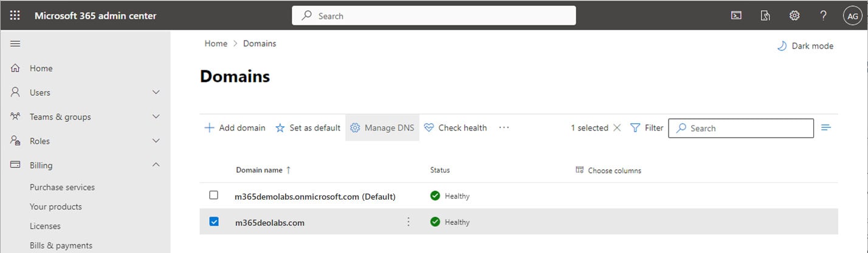Expand the Users chevron in sidebar

click(156, 92)
